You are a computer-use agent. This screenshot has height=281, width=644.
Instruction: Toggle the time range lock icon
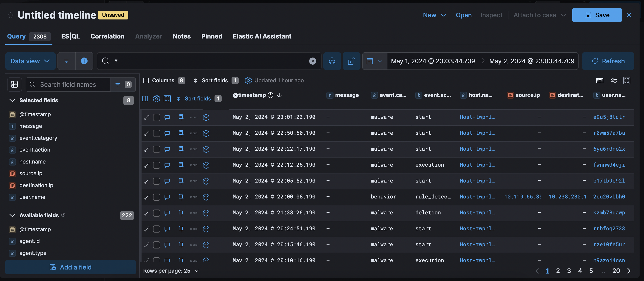(x=351, y=61)
